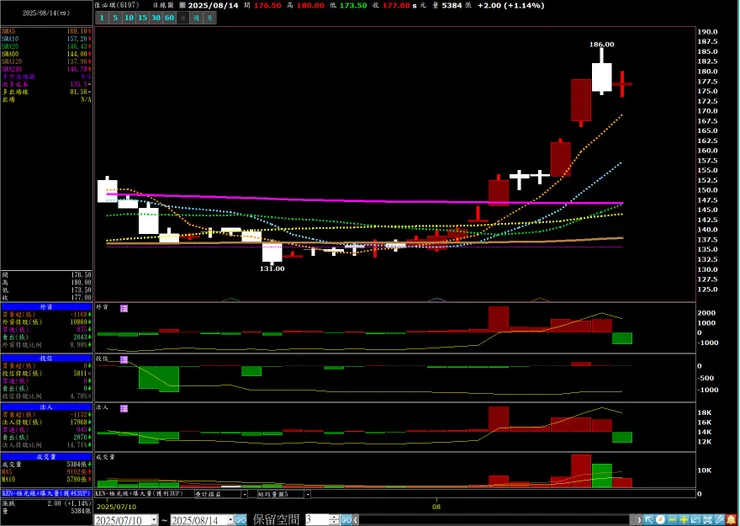The image size is (740, 526).
Task: Switch to the 15-minute timeframe tab
Action: tap(142, 18)
